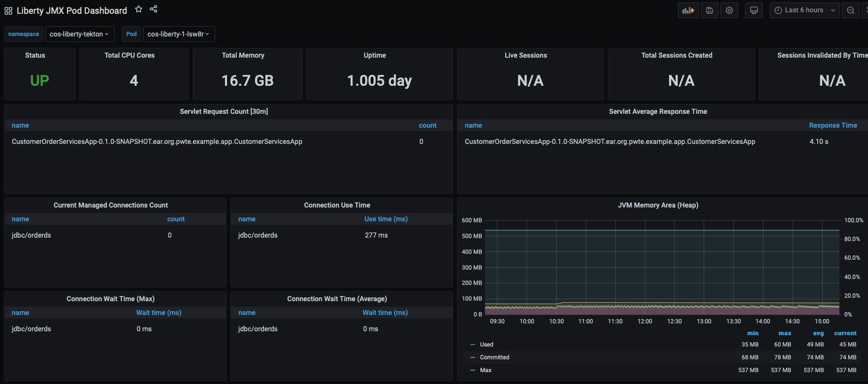Star the Liberty JMX Pod Dashboard

[x=139, y=9]
